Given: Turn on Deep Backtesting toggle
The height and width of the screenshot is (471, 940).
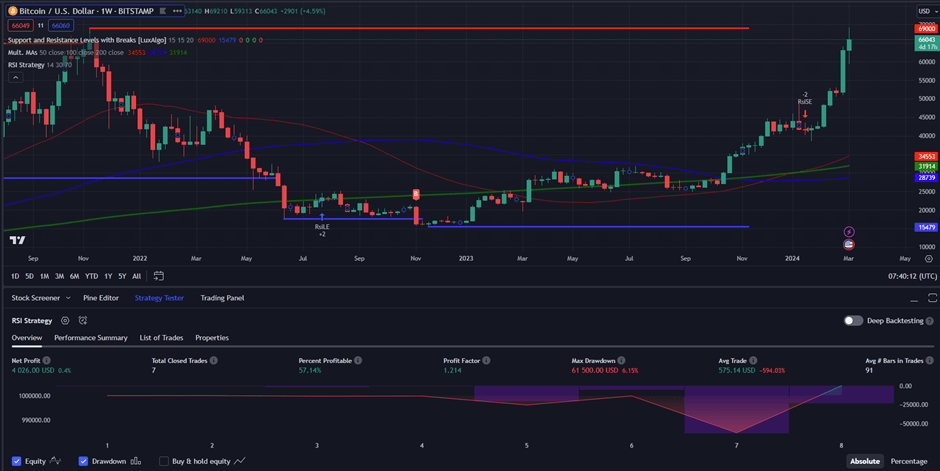Looking at the screenshot, I should tap(853, 321).
